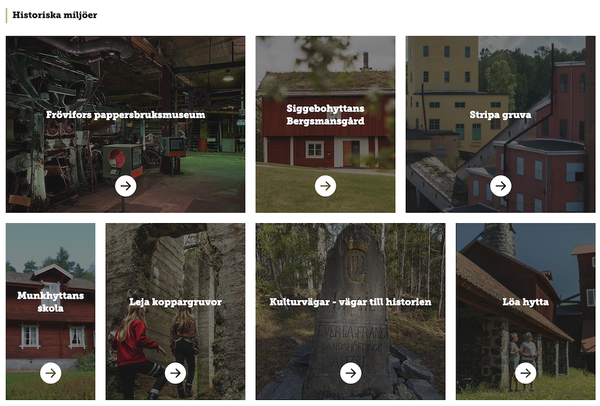Click arrow icon on Löa hytta card
This screenshot has height=406, width=600.
(525, 373)
